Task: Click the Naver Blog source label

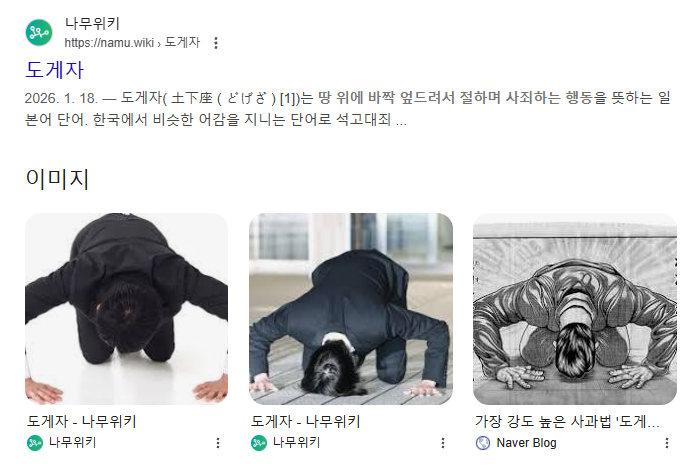Action: pos(526,443)
